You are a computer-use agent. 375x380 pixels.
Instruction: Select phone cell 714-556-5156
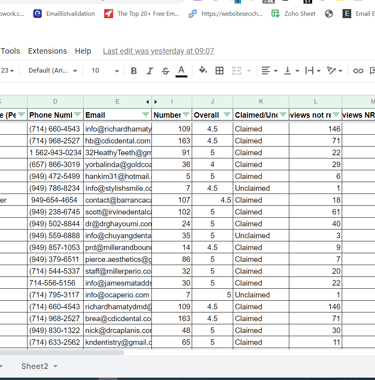(x=55, y=283)
